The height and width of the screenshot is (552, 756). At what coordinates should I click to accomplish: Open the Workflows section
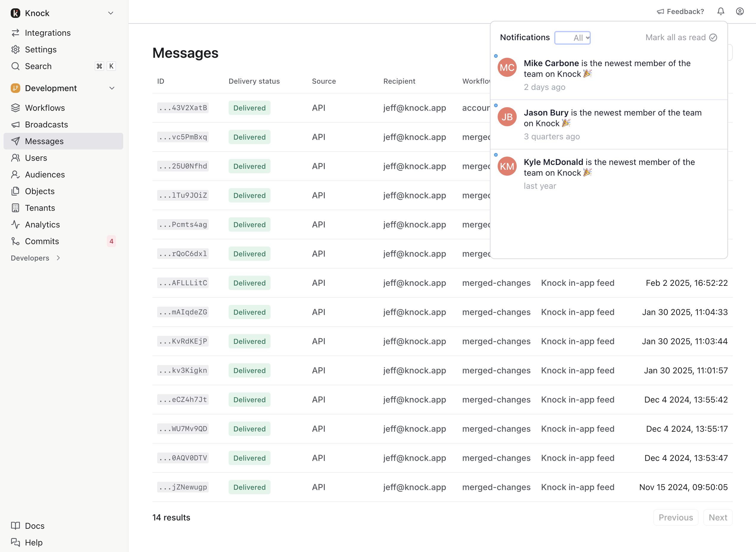click(x=45, y=107)
